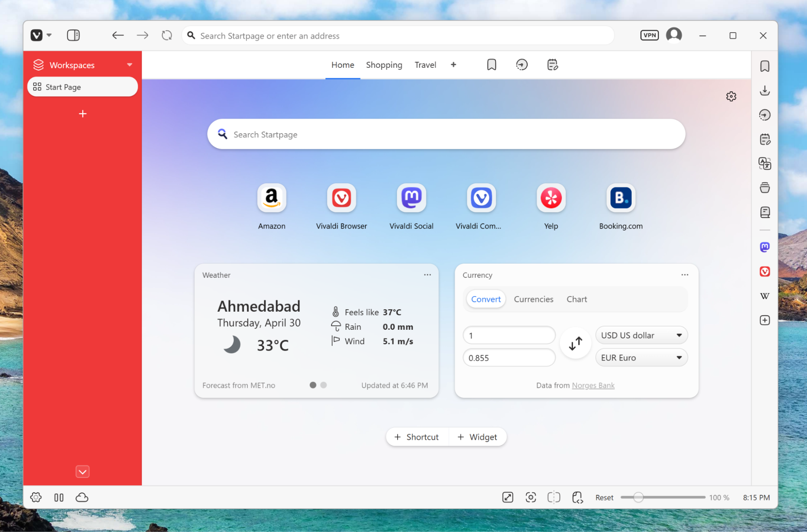Select the Start Page tab
The width and height of the screenshot is (807, 532).
click(82, 87)
